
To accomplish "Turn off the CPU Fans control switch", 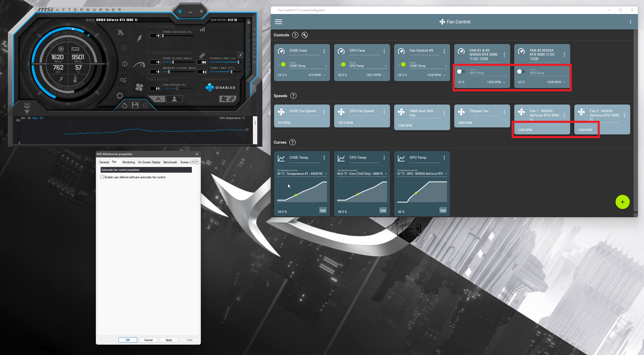I will pyautogui.click(x=341, y=65).
